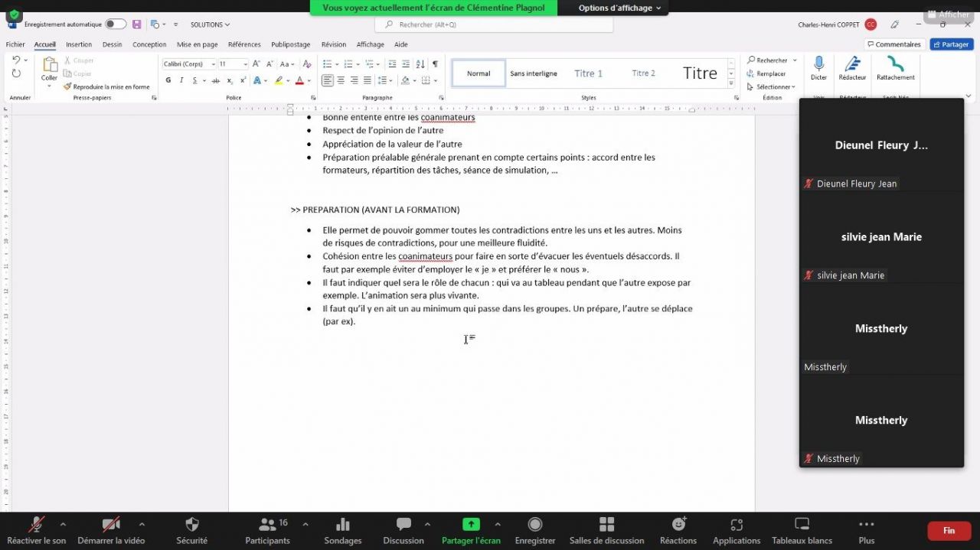The height and width of the screenshot is (550, 980).
Task: Click the shading paint bucket color
Action: tap(407, 80)
